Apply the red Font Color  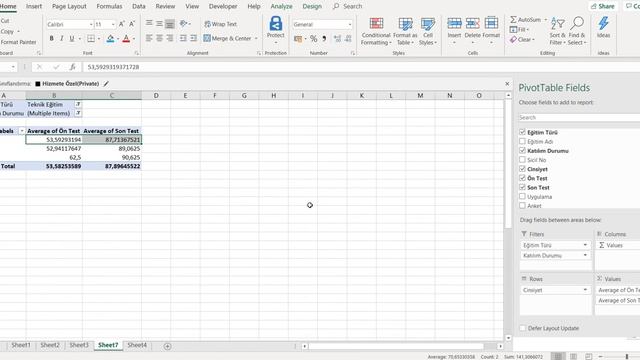pyautogui.click(x=126, y=38)
